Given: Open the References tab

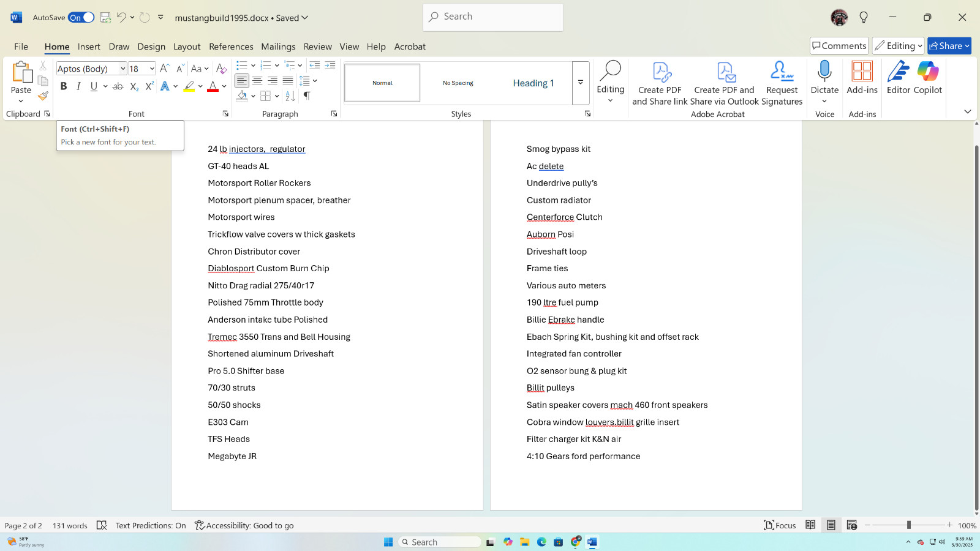Looking at the screenshot, I should (231, 47).
